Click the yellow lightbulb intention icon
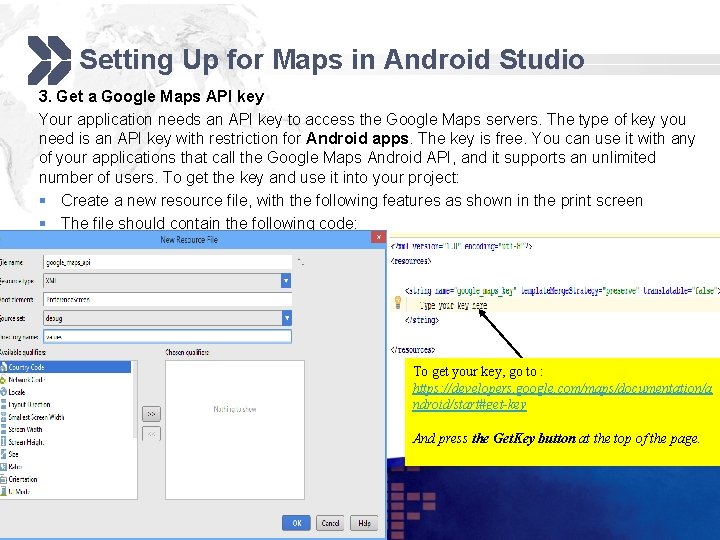This screenshot has height=540, width=720. [398, 302]
